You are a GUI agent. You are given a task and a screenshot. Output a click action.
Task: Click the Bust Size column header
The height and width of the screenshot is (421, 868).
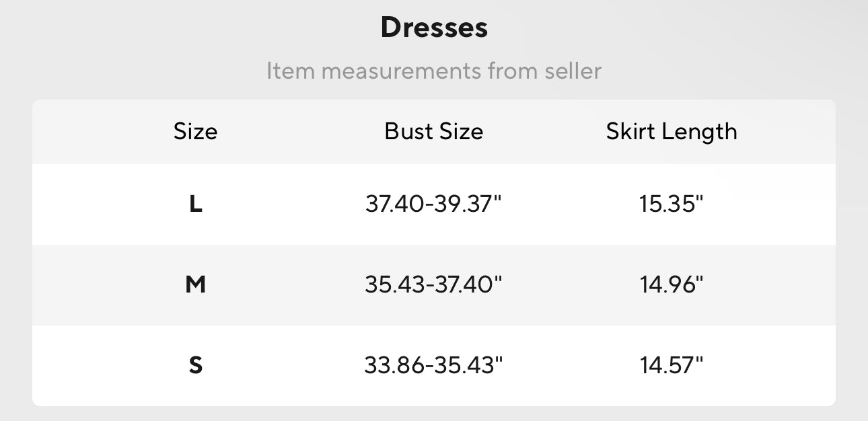point(434,131)
